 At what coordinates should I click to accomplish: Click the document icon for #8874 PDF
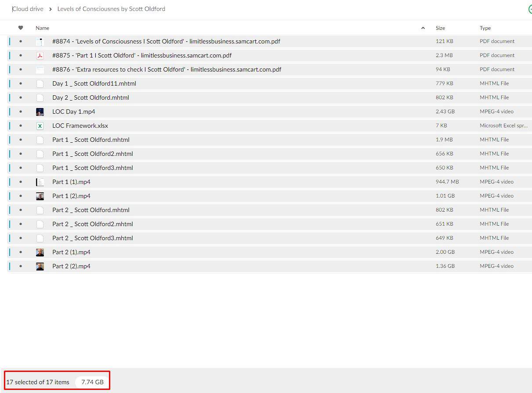(40, 42)
